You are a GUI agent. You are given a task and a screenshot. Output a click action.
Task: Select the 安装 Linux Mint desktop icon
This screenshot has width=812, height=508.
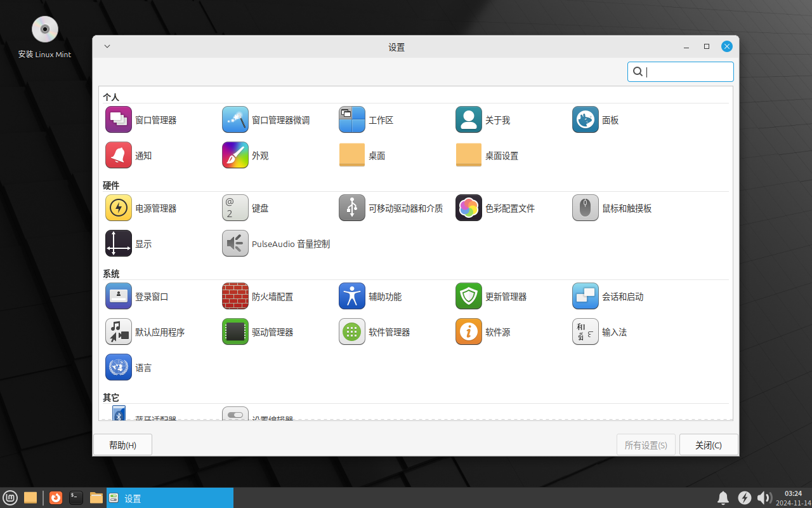tap(44, 37)
